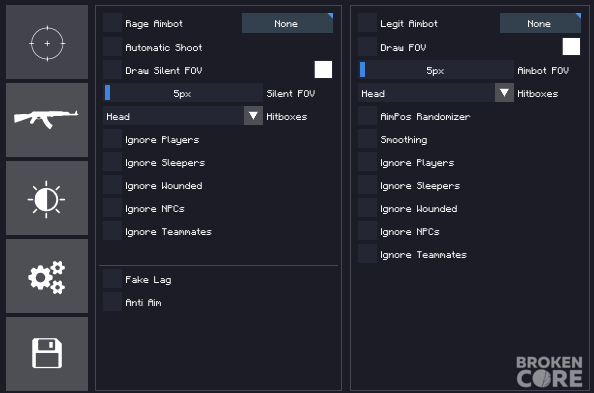Click the Smoothing label text
The width and height of the screenshot is (594, 393).
click(x=404, y=140)
